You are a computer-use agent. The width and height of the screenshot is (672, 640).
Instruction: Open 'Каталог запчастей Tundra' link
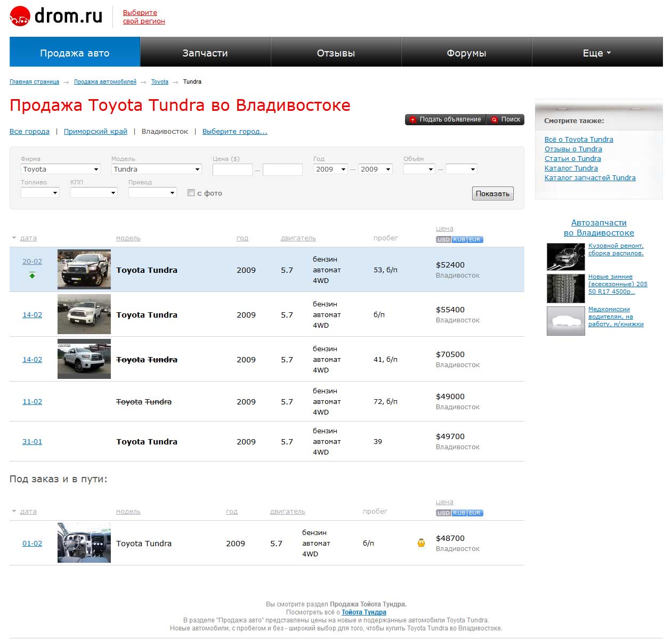click(590, 177)
